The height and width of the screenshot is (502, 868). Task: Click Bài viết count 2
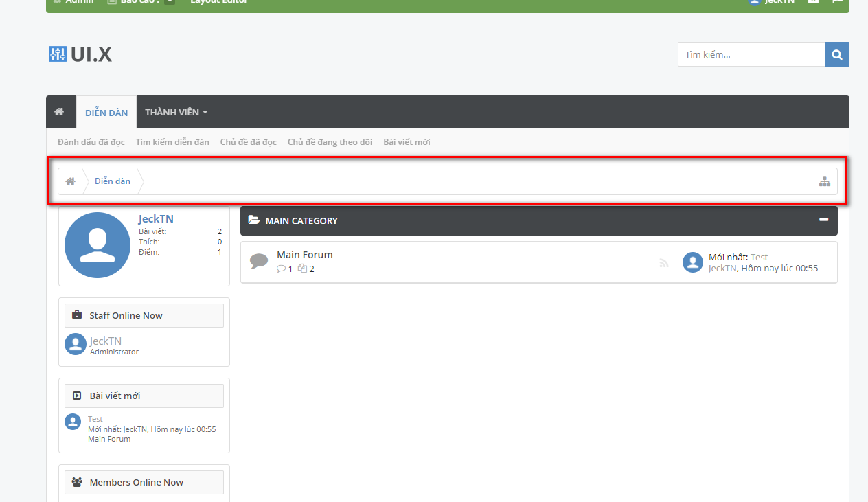220,231
